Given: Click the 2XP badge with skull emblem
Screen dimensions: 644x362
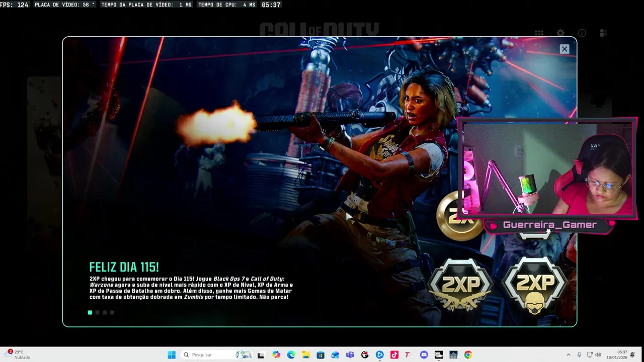Looking at the screenshot, I should click(x=535, y=287).
